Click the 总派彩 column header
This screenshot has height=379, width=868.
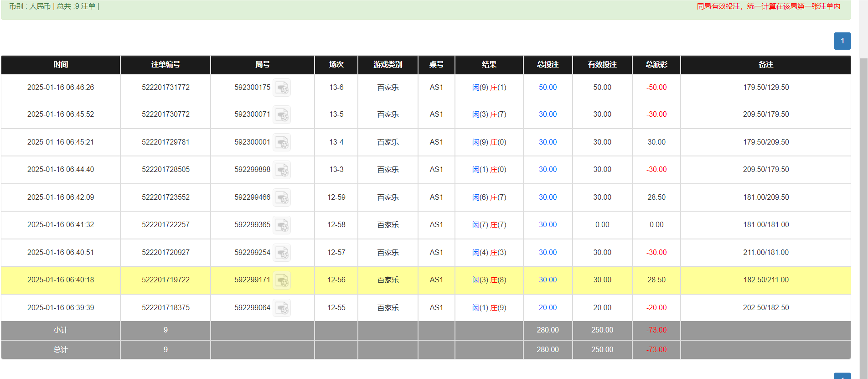[x=656, y=65]
